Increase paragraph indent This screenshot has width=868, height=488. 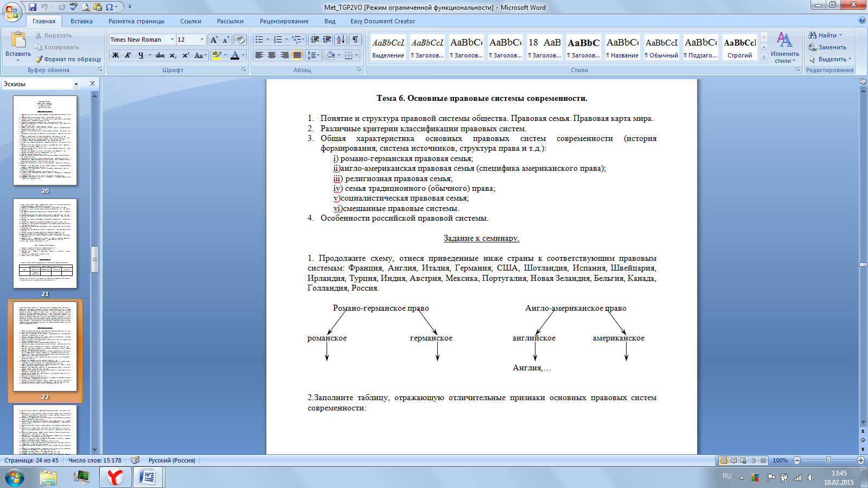[x=327, y=40]
